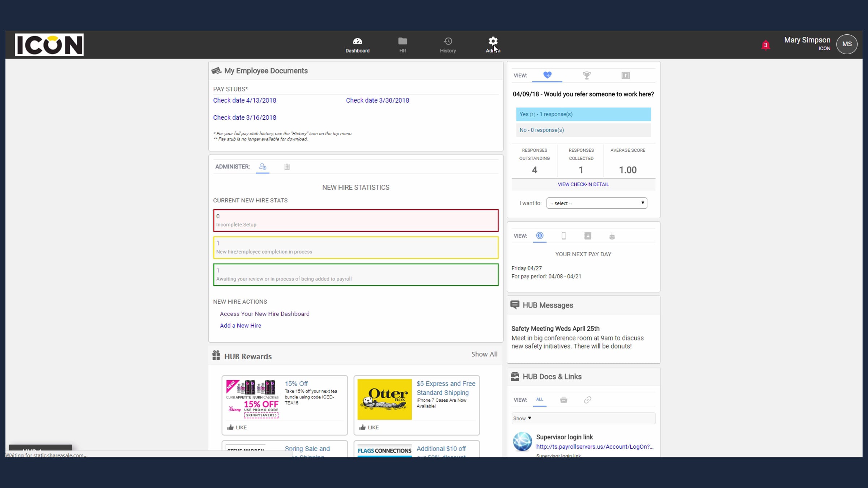Click the Awaiting your review stats box
The image size is (868, 488).
coord(356,275)
